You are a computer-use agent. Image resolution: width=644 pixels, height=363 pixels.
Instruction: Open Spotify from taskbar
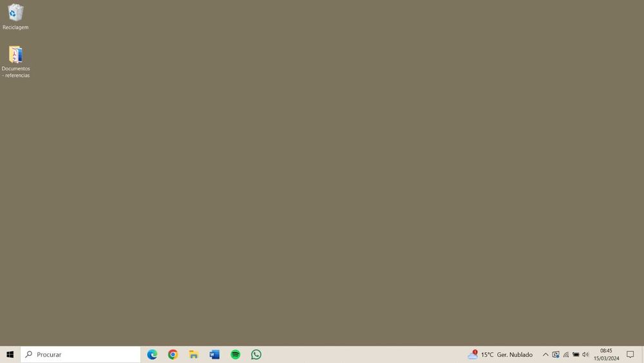pyautogui.click(x=235, y=355)
